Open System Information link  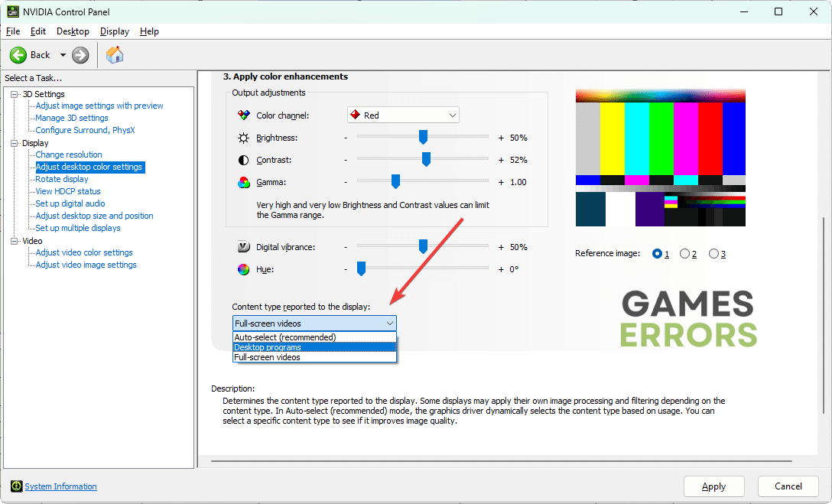pos(60,486)
